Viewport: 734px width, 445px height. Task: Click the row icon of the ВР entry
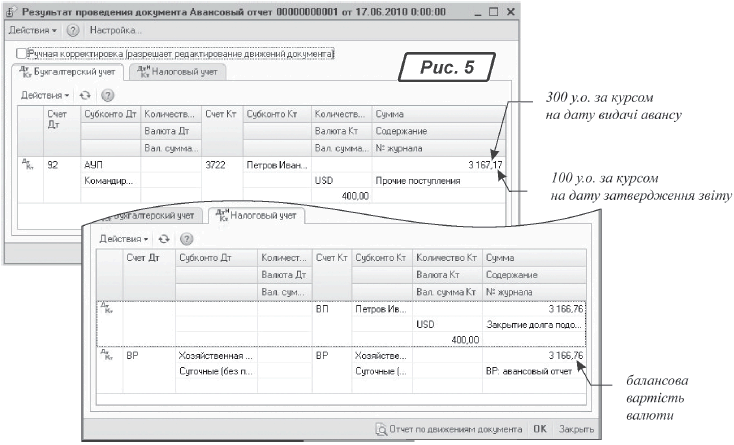[107, 354]
